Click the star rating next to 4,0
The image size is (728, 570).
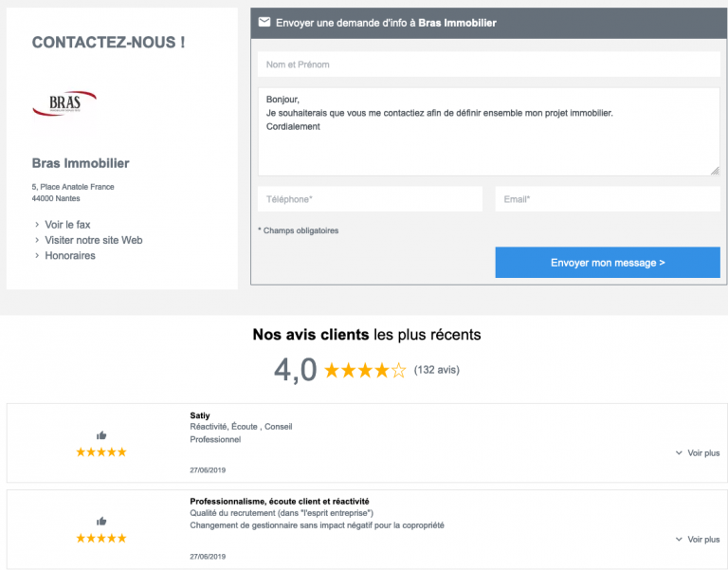point(365,370)
